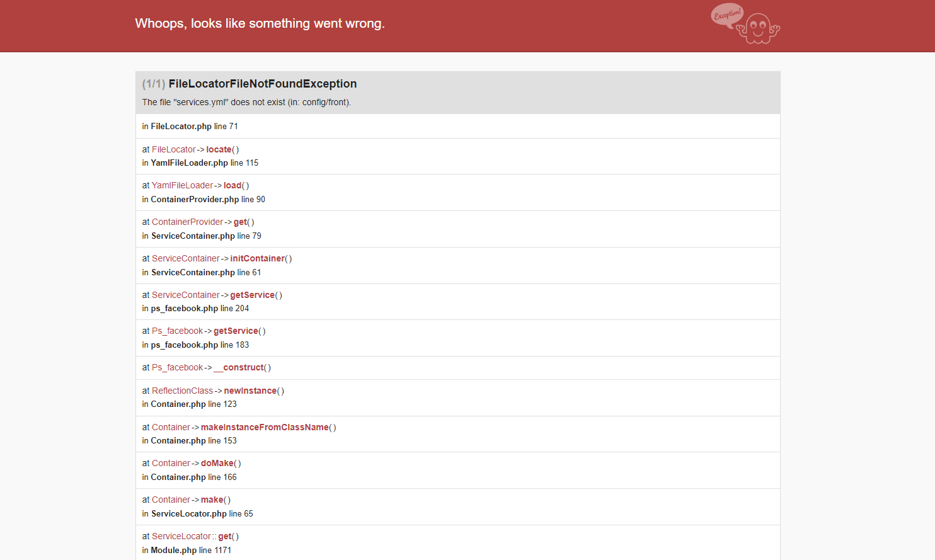Click the FileLocator class link

click(173, 149)
